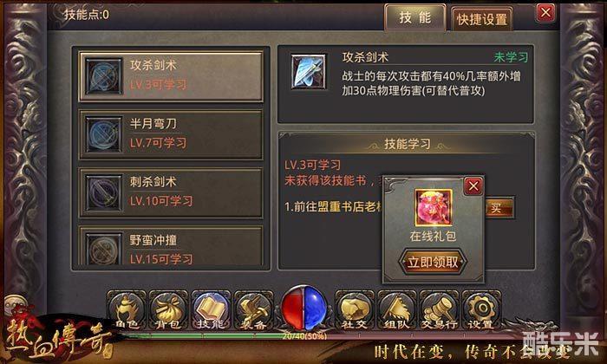Screen dimensions: 607x364
Task: Click the red and blue HP/MP orb
Action: tap(303, 309)
